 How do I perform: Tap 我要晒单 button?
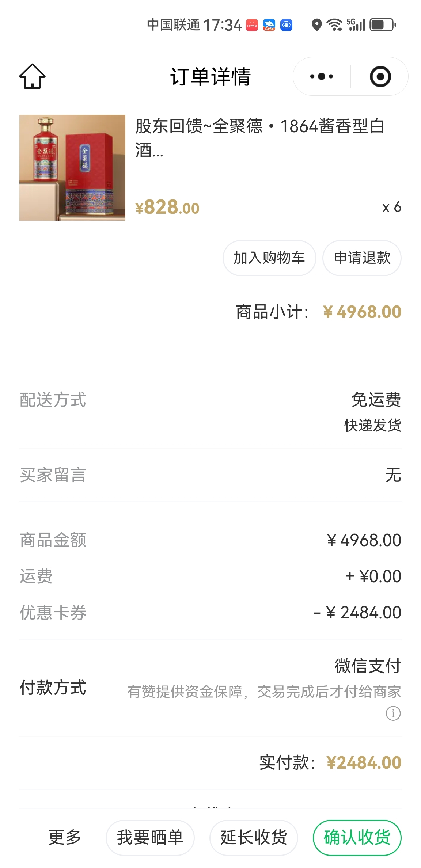[x=150, y=837]
